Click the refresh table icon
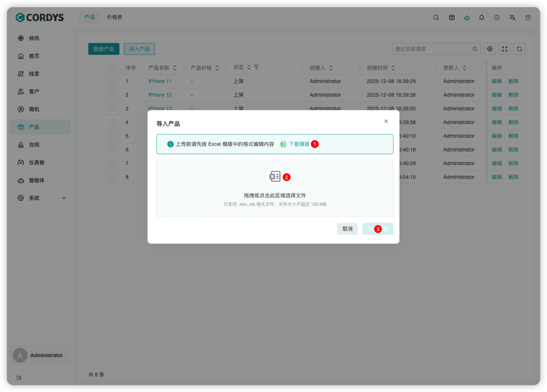This screenshot has width=547, height=392. tap(519, 49)
